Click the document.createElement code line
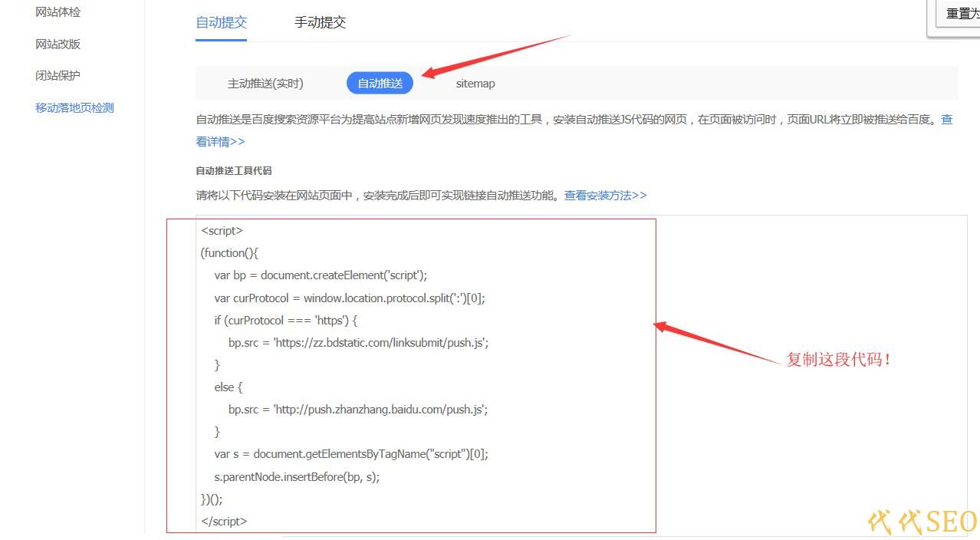Image resolution: width=980 pixels, height=540 pixels. tap(321, 275)
